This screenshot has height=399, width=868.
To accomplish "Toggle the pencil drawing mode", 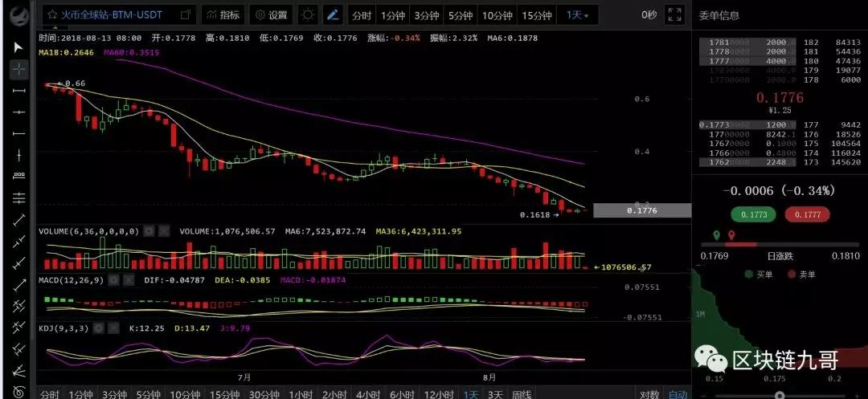I will pos(333,15).
